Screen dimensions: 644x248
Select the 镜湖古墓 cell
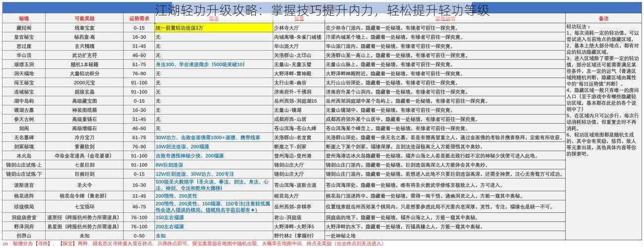coord(24,110)
